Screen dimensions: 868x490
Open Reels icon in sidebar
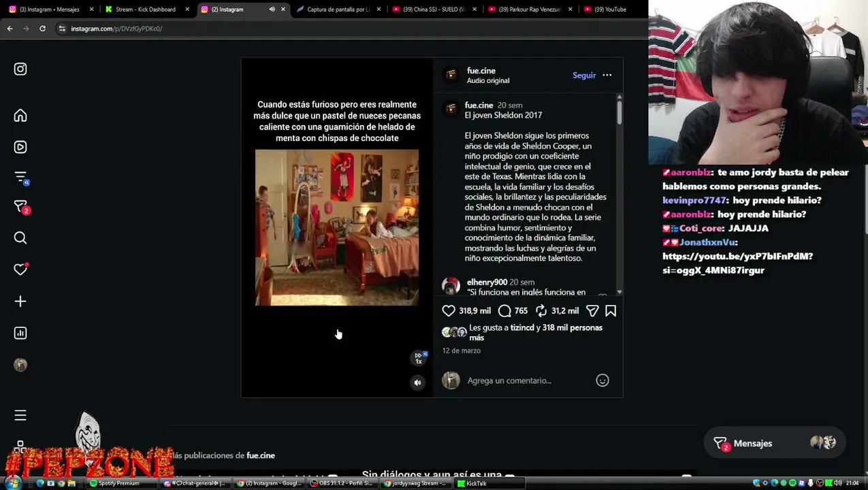pos(20,147)
